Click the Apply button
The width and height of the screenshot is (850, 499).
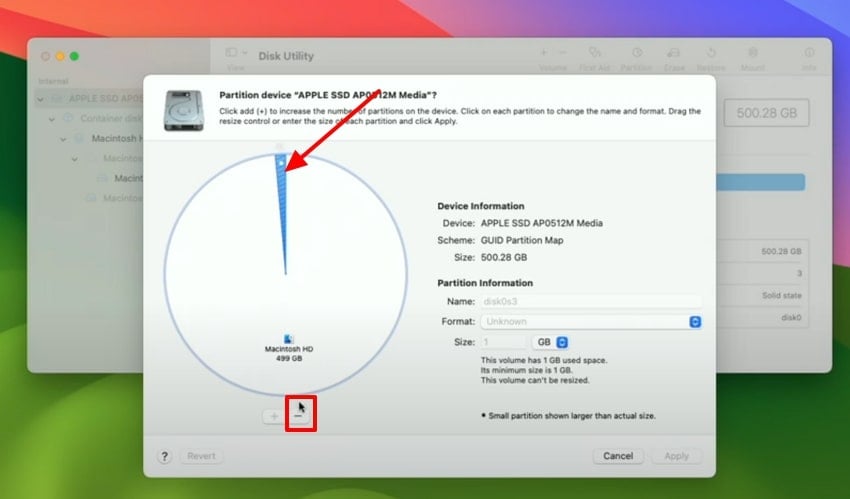677,456
